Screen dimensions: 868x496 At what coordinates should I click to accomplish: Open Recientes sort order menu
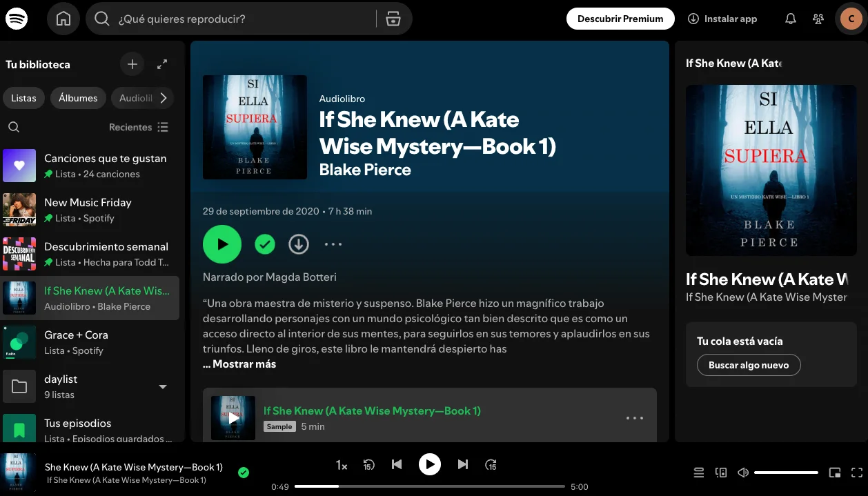click(139, 127)
